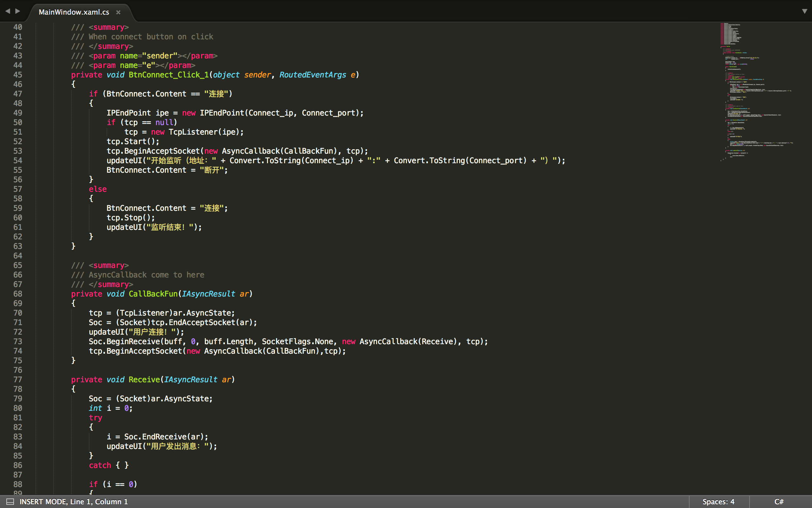The height and width of the screenshot is (508, 812).
Task: Open Spaces: 4 indentation menu
Action: (x=718, y=502)
